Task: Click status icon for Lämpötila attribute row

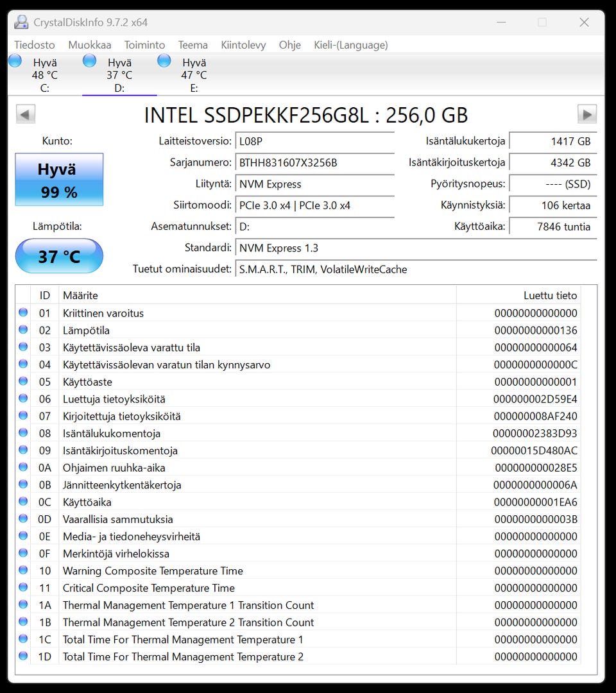Action: (23, 330)
